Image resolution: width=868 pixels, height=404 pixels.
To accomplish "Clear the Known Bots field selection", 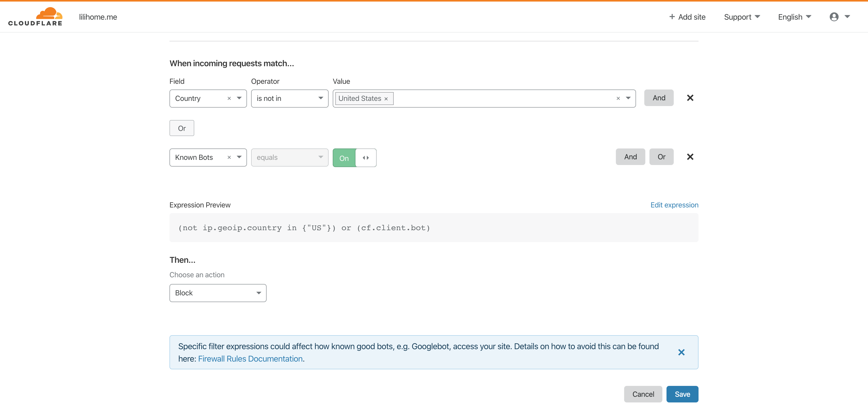I will [229, 158].
